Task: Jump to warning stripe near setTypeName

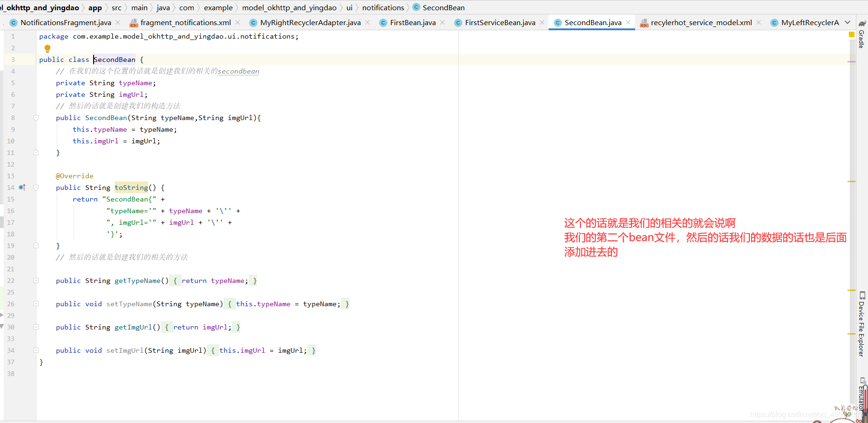Action: tap(852, 290)
